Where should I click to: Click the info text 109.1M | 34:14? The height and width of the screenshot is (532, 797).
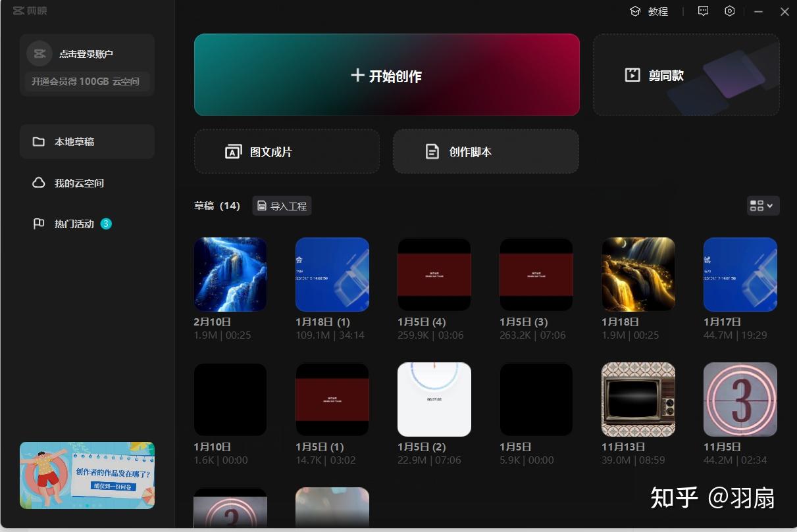pyautogui.click(x=330, y=335)
